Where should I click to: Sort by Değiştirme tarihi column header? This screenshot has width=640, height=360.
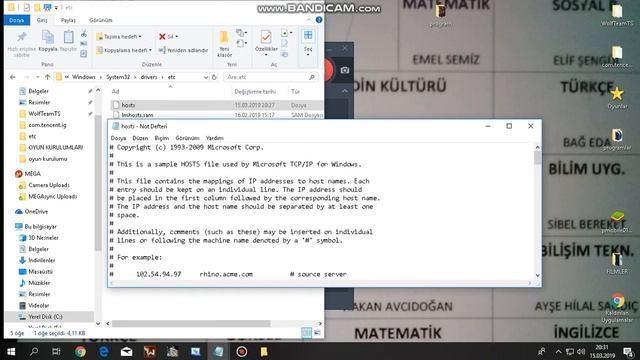pyautogui.click(x=255, y=91)
